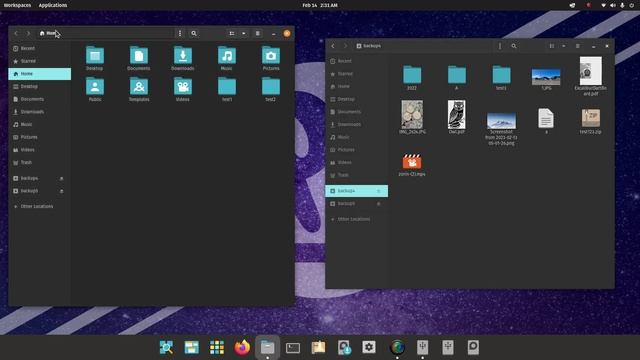Open Music from Home window sidebar
The width and height of the screenshot is (640, 360).
point(40,124)
